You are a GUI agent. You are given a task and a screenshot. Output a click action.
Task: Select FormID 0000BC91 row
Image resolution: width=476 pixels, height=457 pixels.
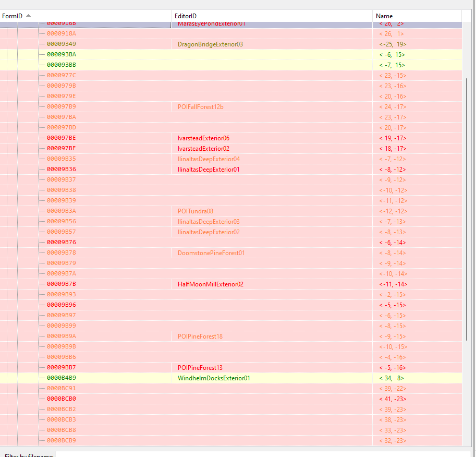tap(231, 389)
